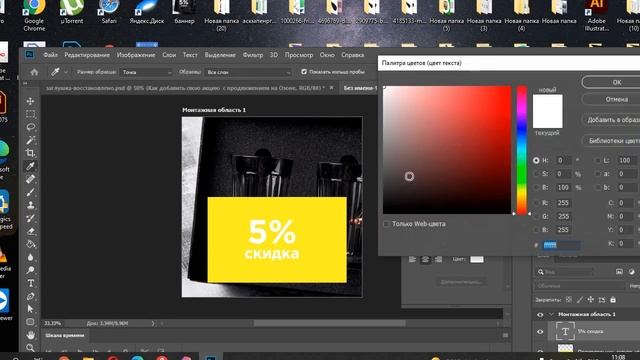Open the Изображение menu
The height and width of the screenshot is (360, 640).
[x=136, y=55]
